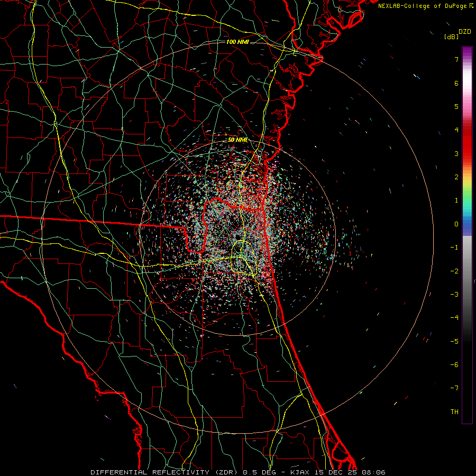476x476 pixels.
Task: Select the positive 4 dB scale label
Action: point(456,130)
